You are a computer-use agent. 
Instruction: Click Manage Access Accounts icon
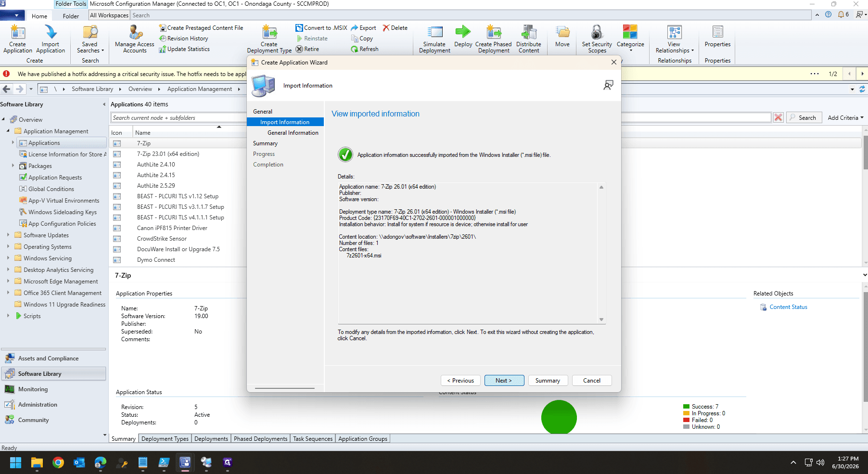(135, 39)
